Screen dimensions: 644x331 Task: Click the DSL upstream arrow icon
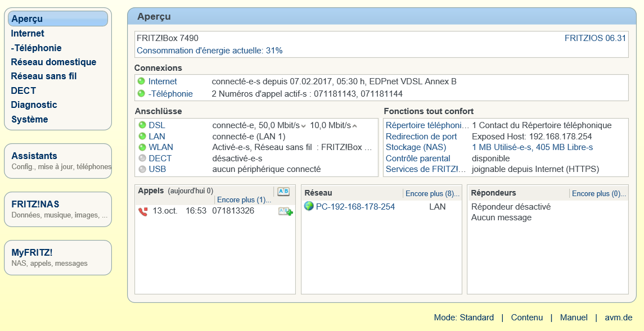tap(355, 126)
